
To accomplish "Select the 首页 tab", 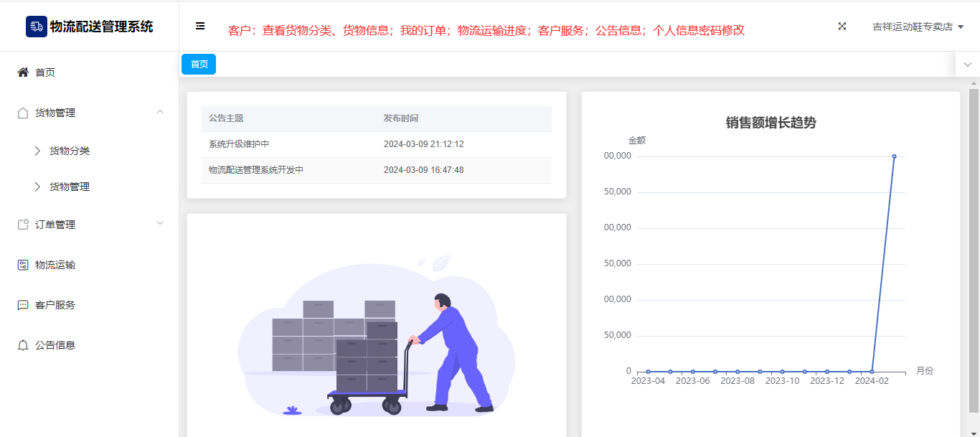I will pos(199,65).
